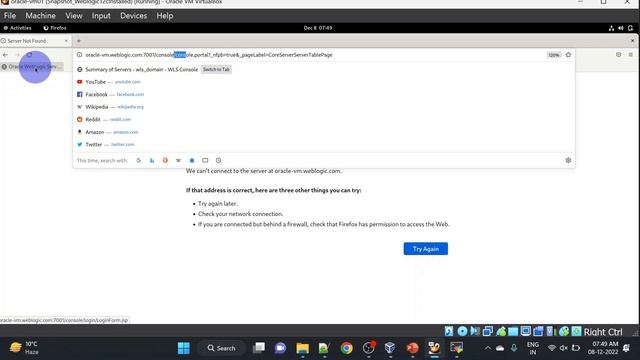Open the OneDrive cloud tray icon
The height and width of the screenshot is (360, 640).
pyautogui.click(x=500, y=348)
